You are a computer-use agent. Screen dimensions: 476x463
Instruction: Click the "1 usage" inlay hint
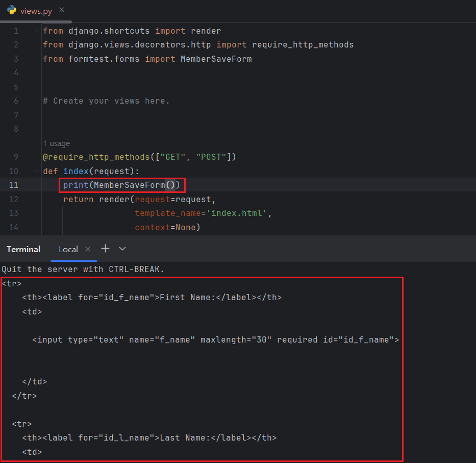pos(56,143)
